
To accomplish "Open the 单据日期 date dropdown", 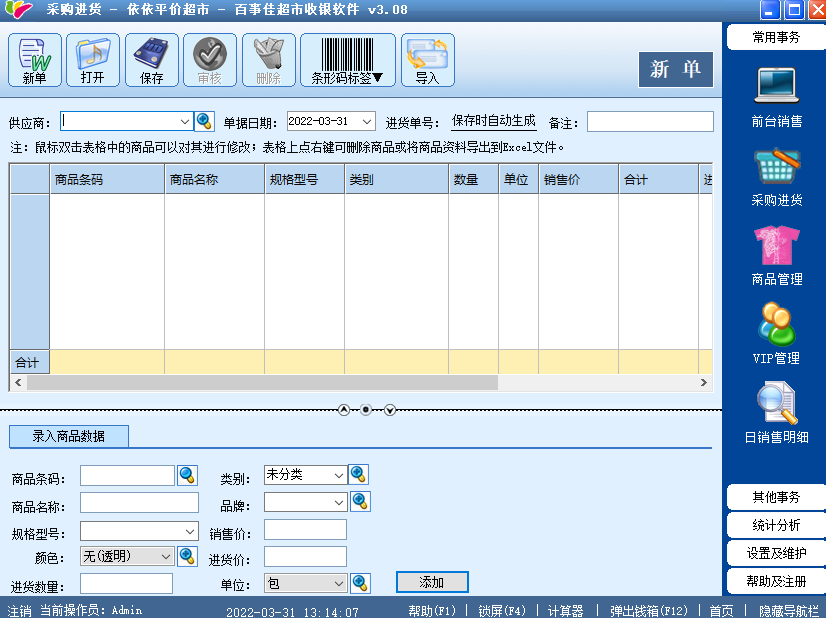I will pos(367,121).
